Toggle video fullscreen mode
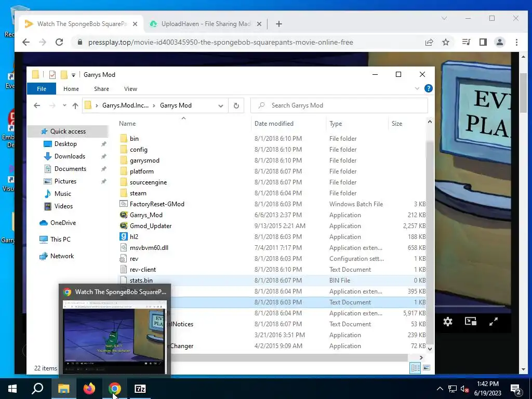This screenshot has width=532, height=399. (x=494, y=321)
